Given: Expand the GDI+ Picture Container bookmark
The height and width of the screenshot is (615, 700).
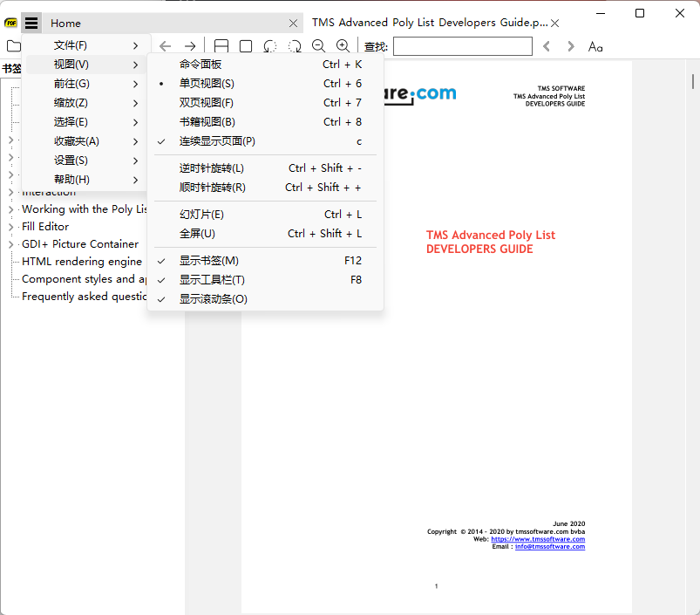Looking at the screenshot, I should pos(11,244).
